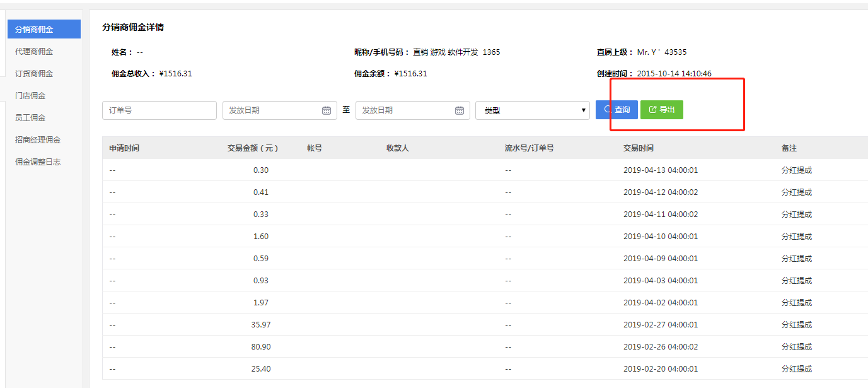
Task: Click the green 导出 export button
Action: [x=661, y=110]
